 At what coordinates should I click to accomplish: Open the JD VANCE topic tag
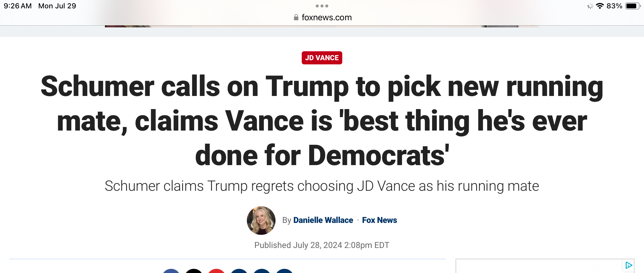pos(322,58)
